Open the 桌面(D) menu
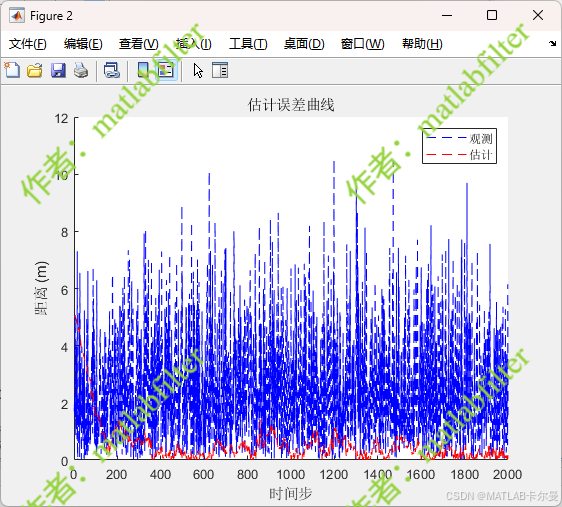562x507 pixels. click(x=304, y=44)
